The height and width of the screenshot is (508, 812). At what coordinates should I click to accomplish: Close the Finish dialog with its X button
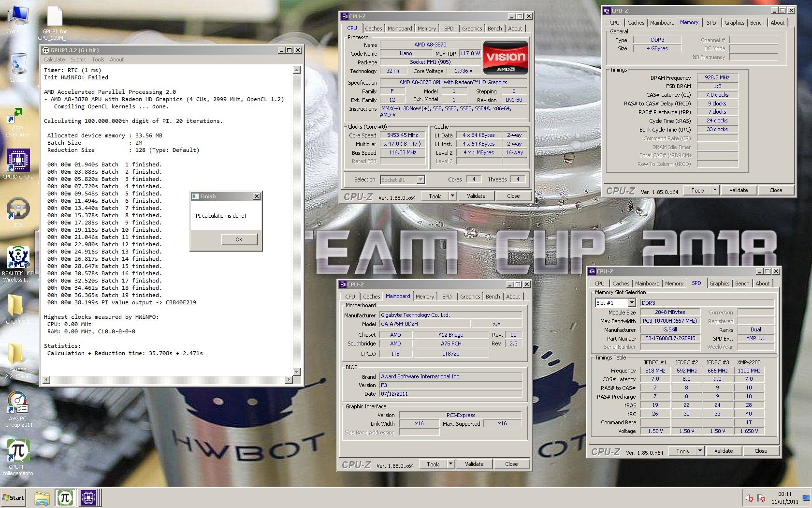[257, 196]
